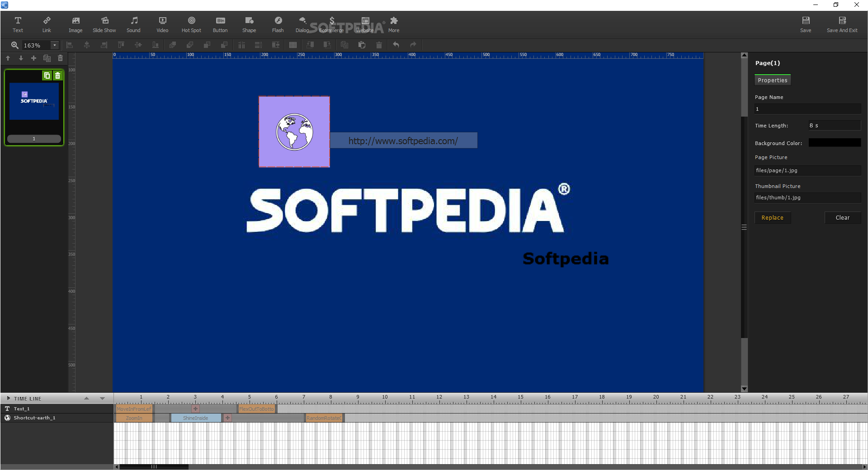Click trash icon on page thumbnail
The width and height of the screenshot is (868, 470).
(x=57, y=75)
